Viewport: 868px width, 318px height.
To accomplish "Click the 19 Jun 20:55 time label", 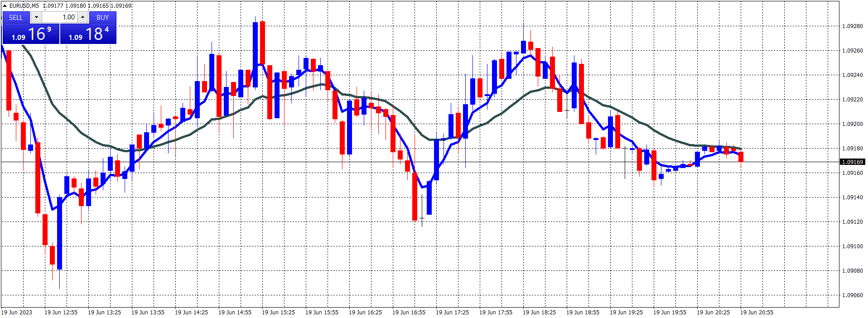I will coord(757,313).
